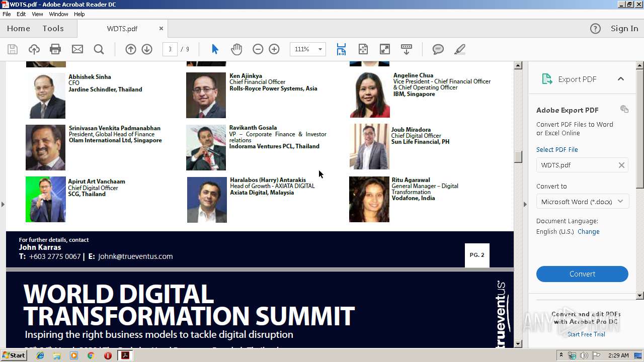Print the document using printer icon
This screenshot has height=362, width=644.
point(55,49)
